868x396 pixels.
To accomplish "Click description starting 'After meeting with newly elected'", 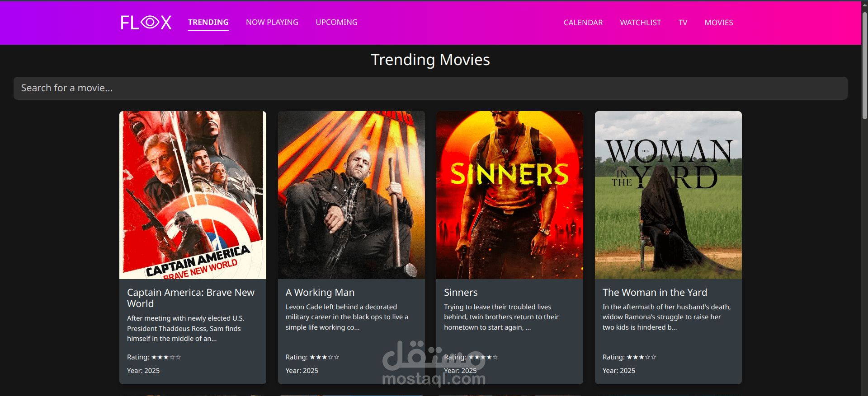I will point(186,328).
